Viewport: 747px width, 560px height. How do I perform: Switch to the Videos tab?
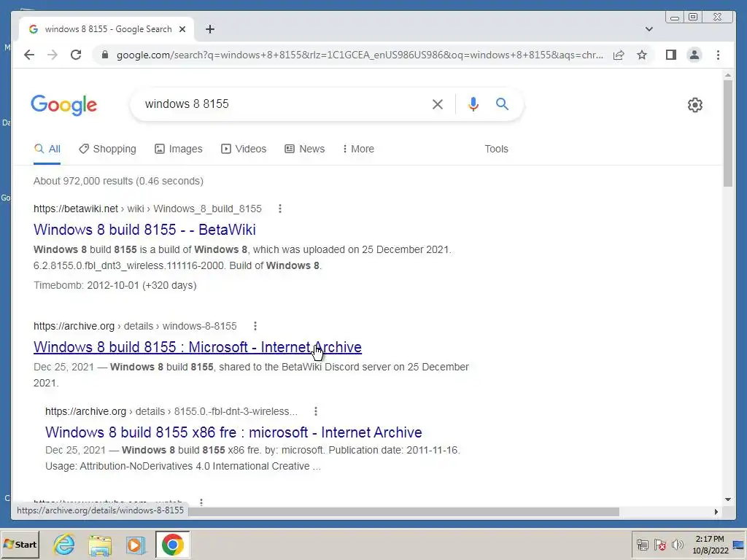tap(244, 149)
